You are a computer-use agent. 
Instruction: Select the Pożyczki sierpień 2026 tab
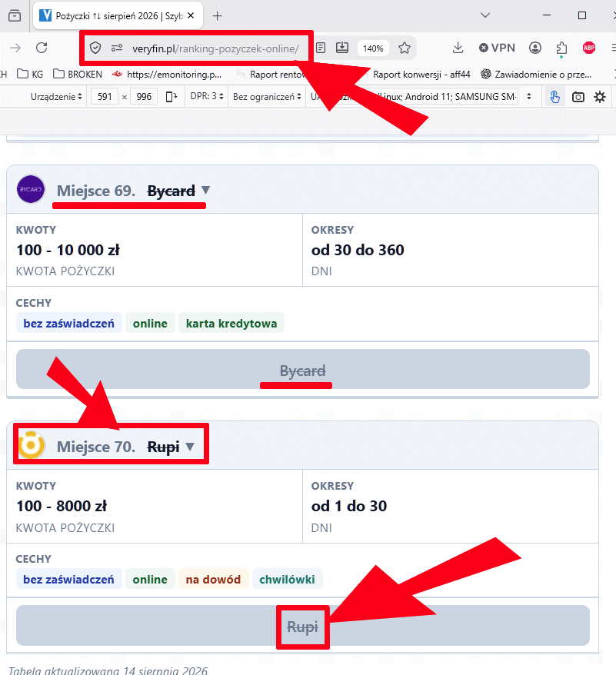coord(118,16)
